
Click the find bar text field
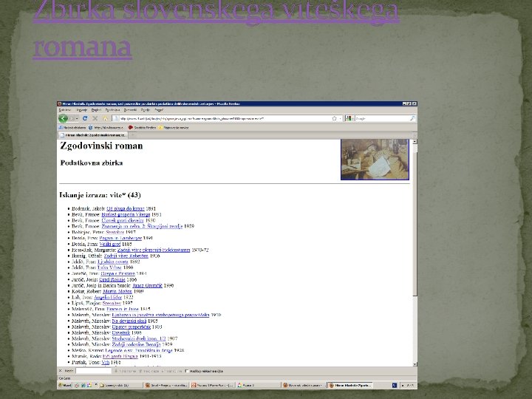click(93, 371)
